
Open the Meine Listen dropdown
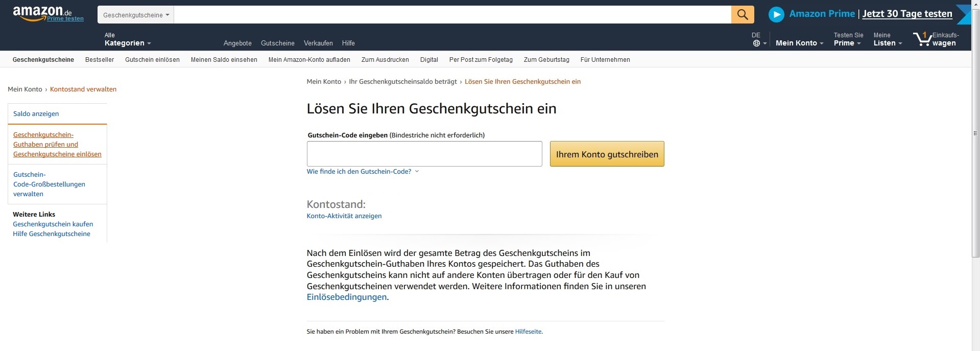point(887,39)
